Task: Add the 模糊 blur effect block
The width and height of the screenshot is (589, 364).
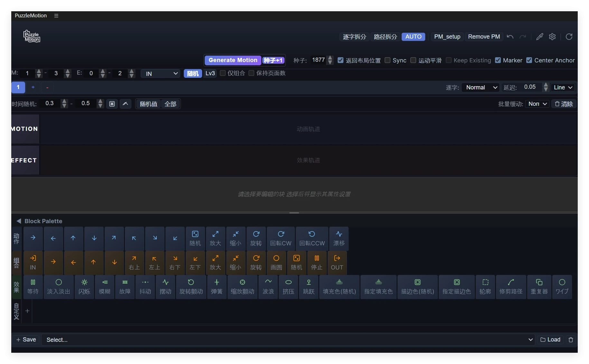Action: [105, 287]
